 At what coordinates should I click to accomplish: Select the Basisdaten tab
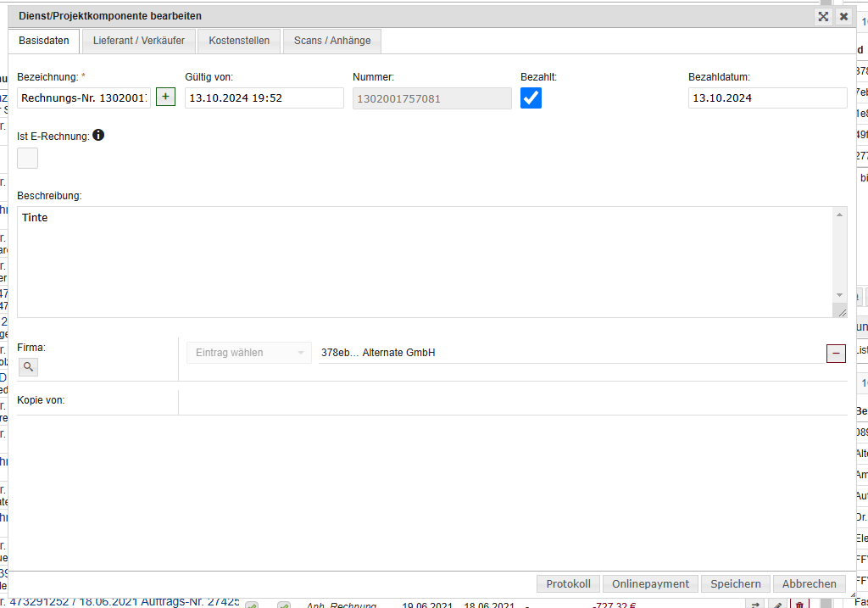coord(44,41)
